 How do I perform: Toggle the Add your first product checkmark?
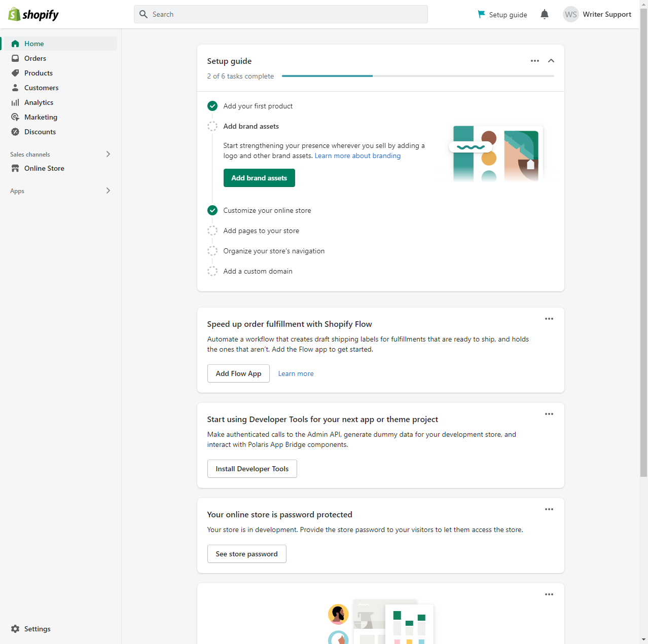coord(212,106)
